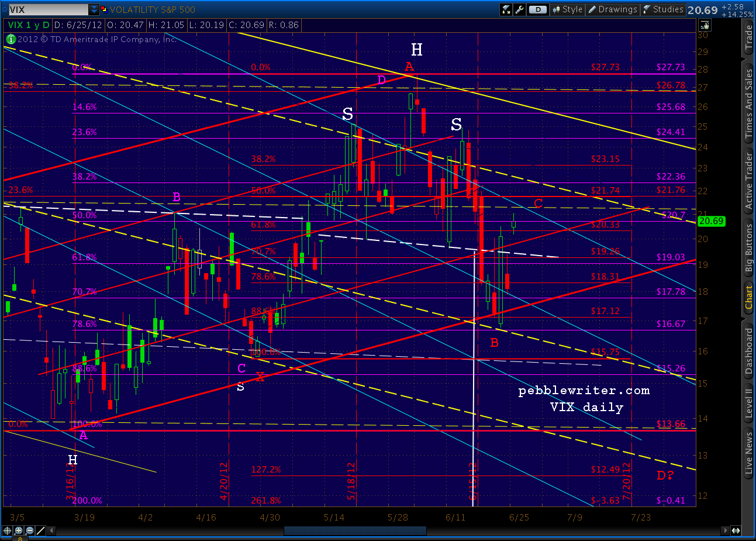Open the Dashboard side tab
This screenshot has width=756, height=541.
749,350
